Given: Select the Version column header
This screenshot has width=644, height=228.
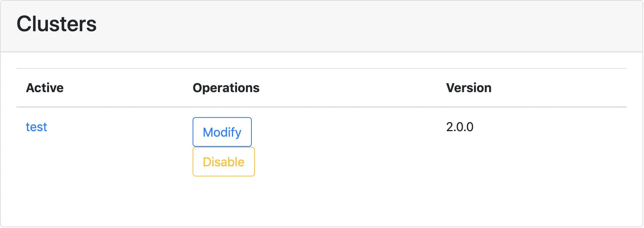Looking at the screenshot, I should pyautogui.click(x=469, y=88).
